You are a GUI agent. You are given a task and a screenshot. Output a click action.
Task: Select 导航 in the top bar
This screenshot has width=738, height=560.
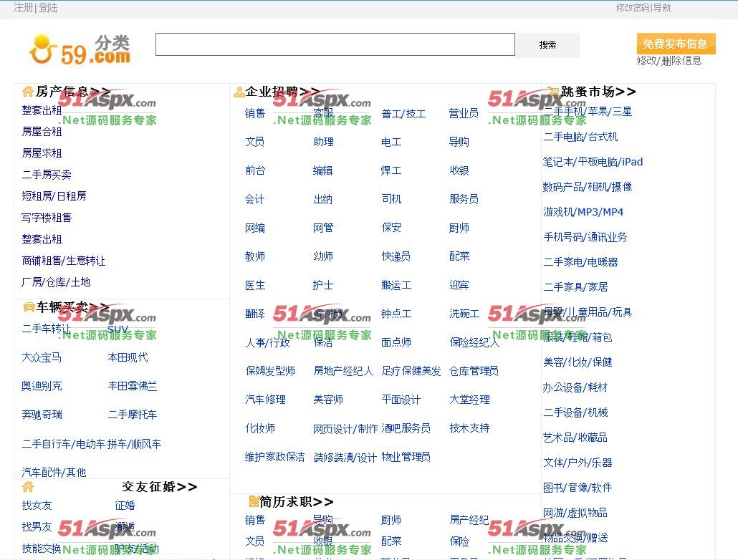pyautogui.click(x=662, y=8)
